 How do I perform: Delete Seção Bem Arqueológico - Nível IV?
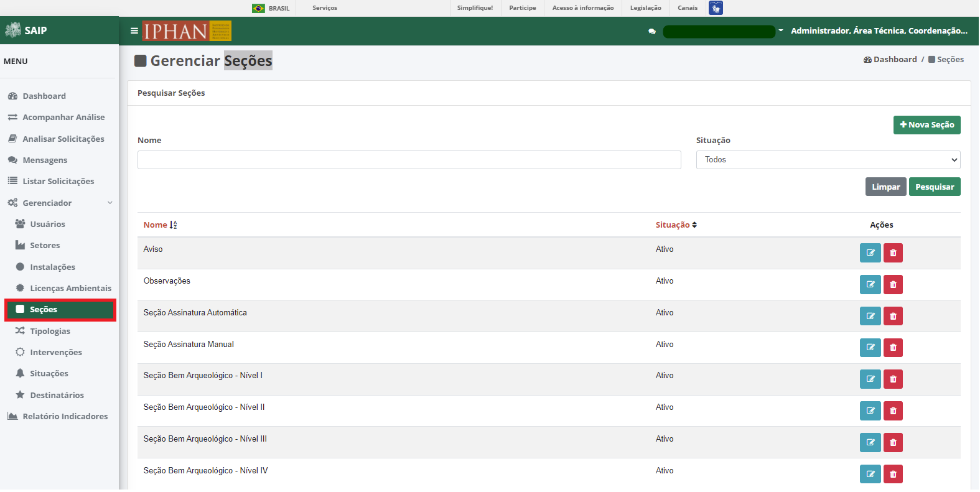tap(893, 475)
